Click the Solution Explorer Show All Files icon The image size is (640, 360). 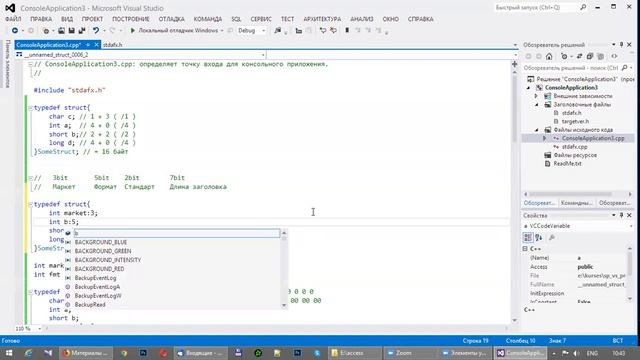600,56
